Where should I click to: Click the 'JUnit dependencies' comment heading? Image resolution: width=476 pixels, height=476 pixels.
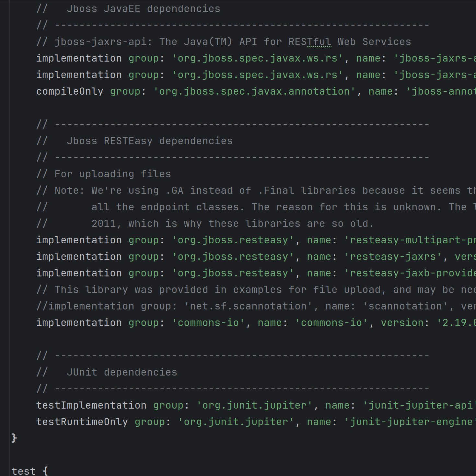click(122, 372)
